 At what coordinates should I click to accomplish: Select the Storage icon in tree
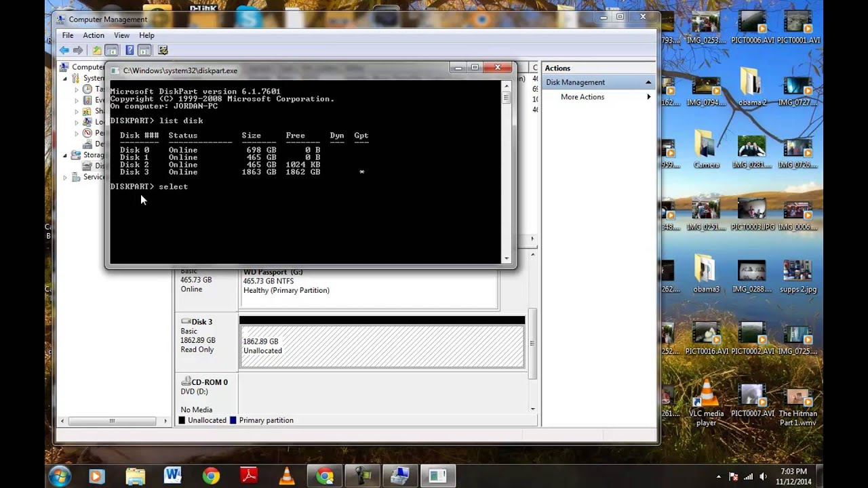(75, 155)
